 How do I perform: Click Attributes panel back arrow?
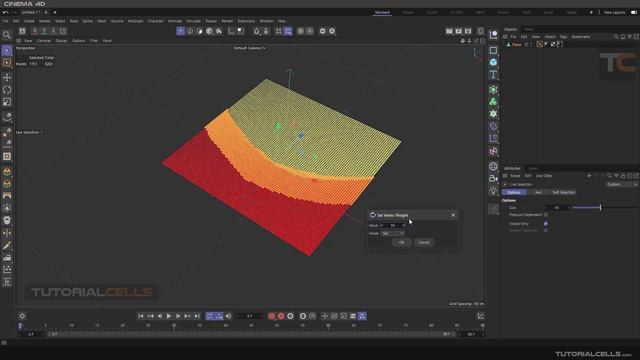tap(589, 176)
